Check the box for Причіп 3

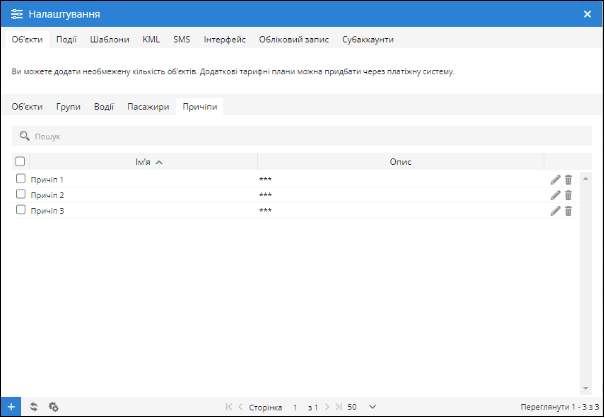[21, 210]
